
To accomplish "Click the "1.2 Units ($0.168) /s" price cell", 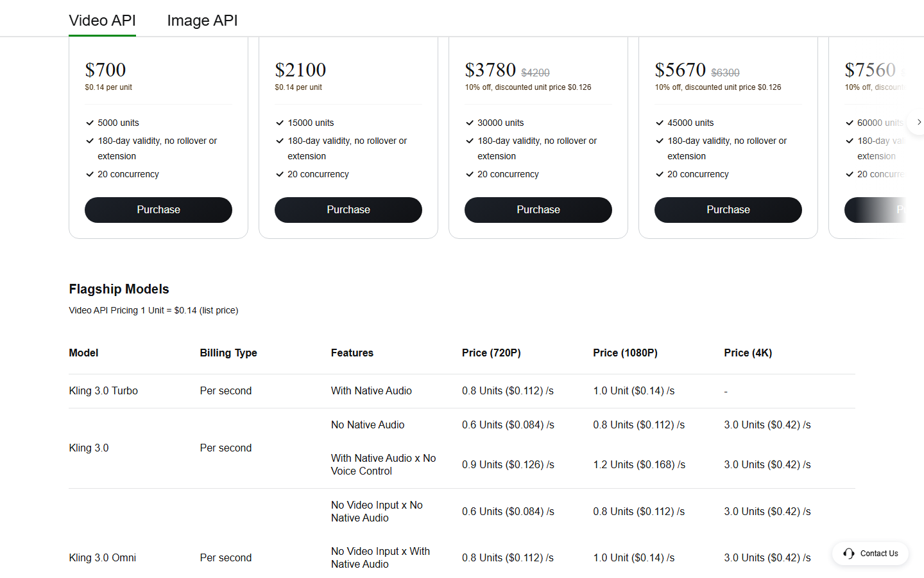I will pos(639,464).
